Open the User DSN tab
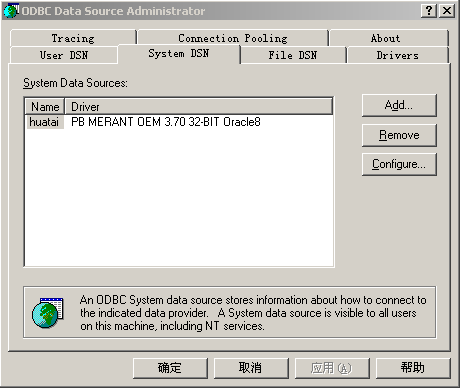The image size is (462, 388). 64,55
